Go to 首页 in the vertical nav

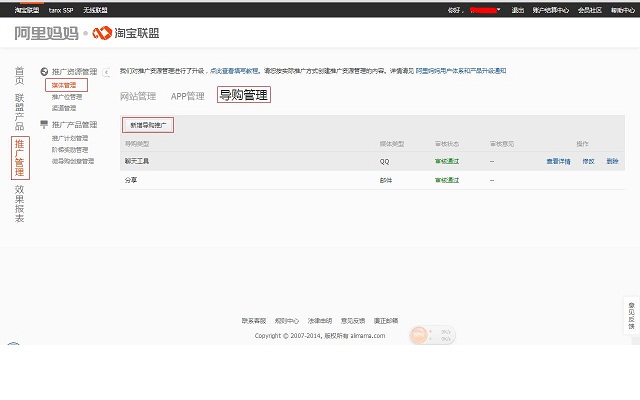19,76
